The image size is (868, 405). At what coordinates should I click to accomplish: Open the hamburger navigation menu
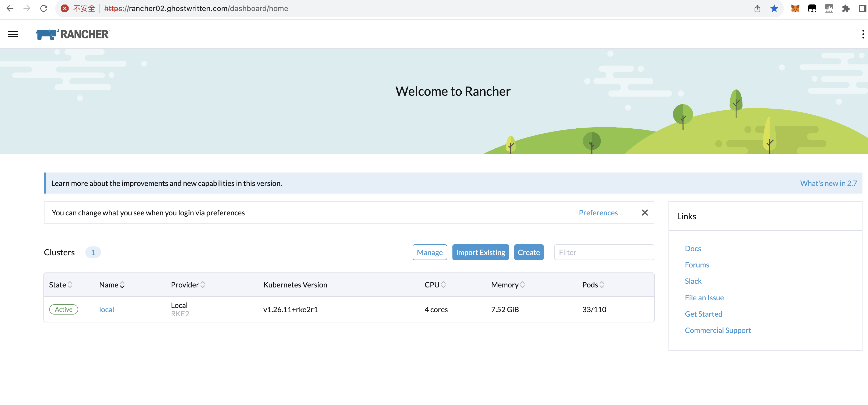click(x=13, y=34)
